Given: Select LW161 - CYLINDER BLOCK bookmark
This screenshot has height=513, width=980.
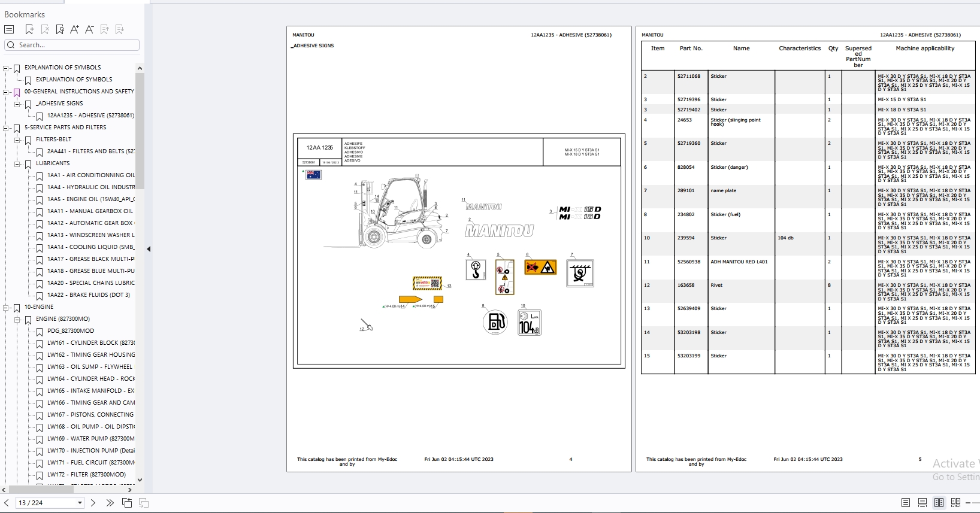Looking at the screenshot, I should pyautogui.click(x=90, y=343).
